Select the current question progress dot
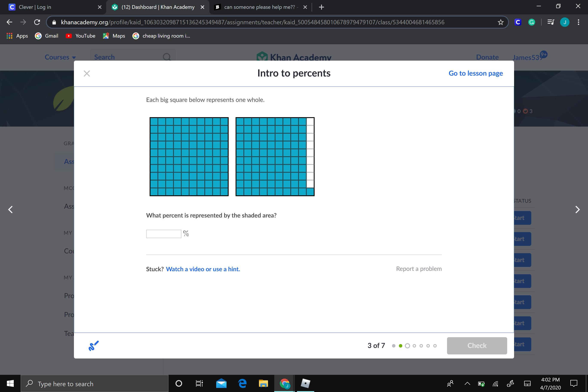 [x=407, y=346]
